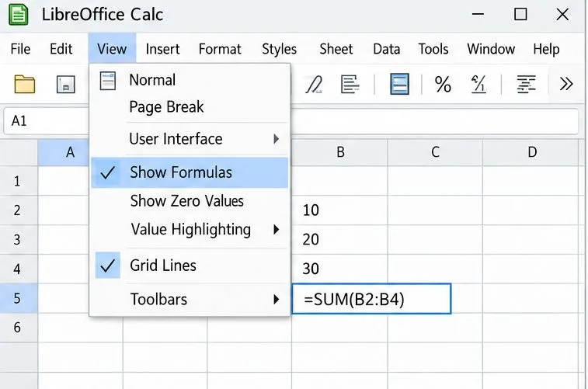The width and height of the screenshot is (588, 389).
Task: Click the formula input line
Action: tap(434, 121)
